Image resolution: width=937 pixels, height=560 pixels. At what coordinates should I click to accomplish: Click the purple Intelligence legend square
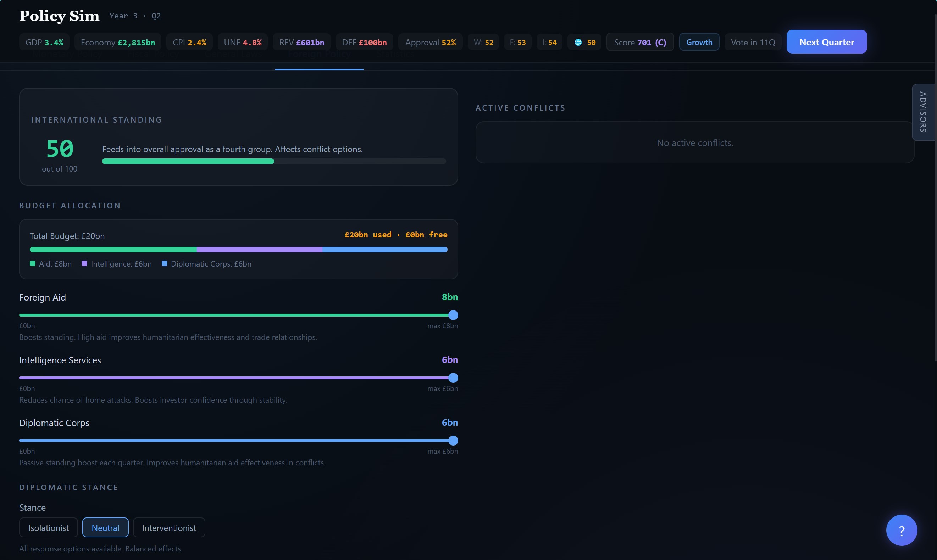(84, 263)
